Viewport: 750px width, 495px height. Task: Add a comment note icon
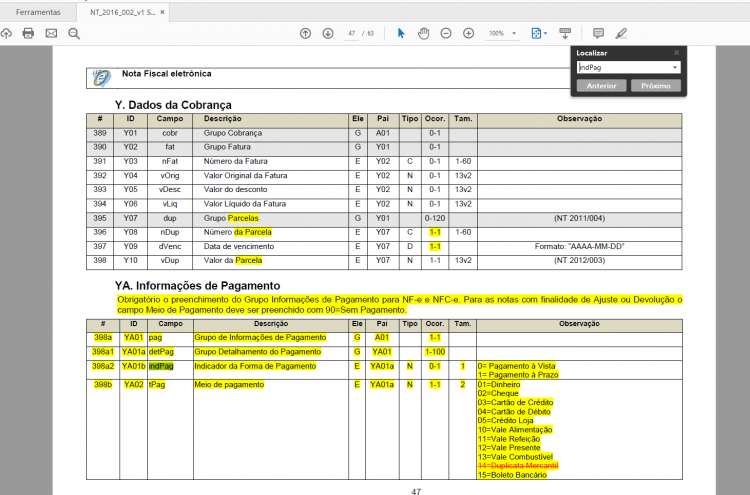pyautogui.click(x=598, y=33)
